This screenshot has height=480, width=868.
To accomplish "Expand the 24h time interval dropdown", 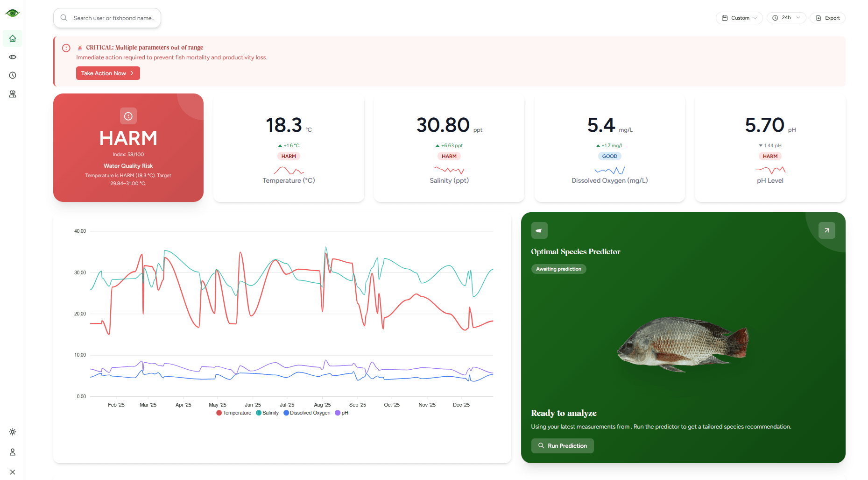I will tap(786, 18).
